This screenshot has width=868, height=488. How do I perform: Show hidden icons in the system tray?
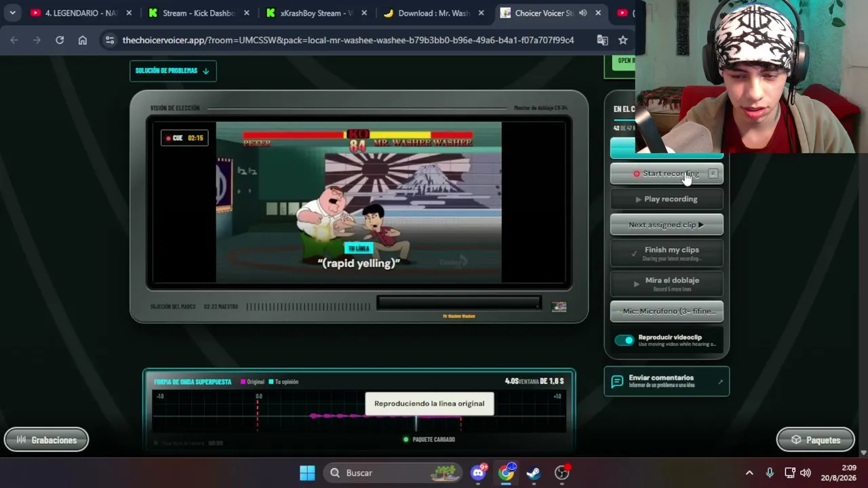(x=749, y=472)
